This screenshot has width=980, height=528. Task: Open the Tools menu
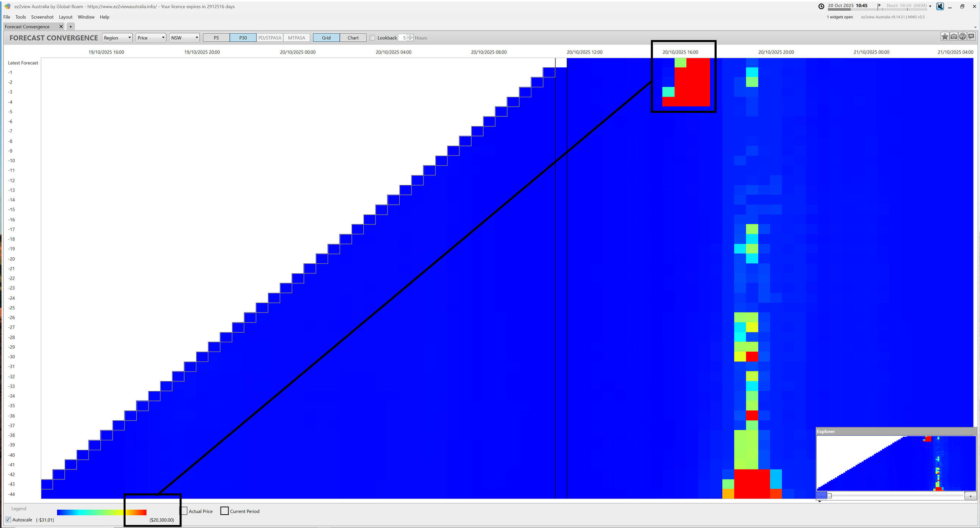(21, 17)
